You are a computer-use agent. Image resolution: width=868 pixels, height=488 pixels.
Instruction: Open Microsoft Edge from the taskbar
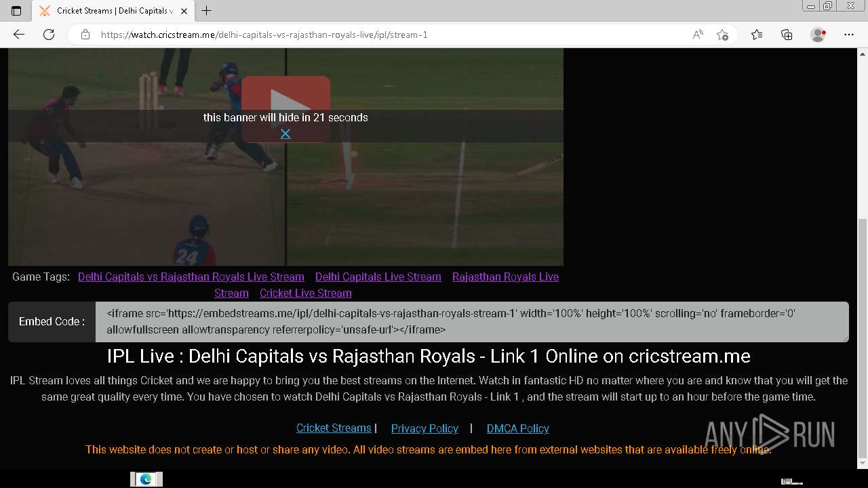pos(146,480)
